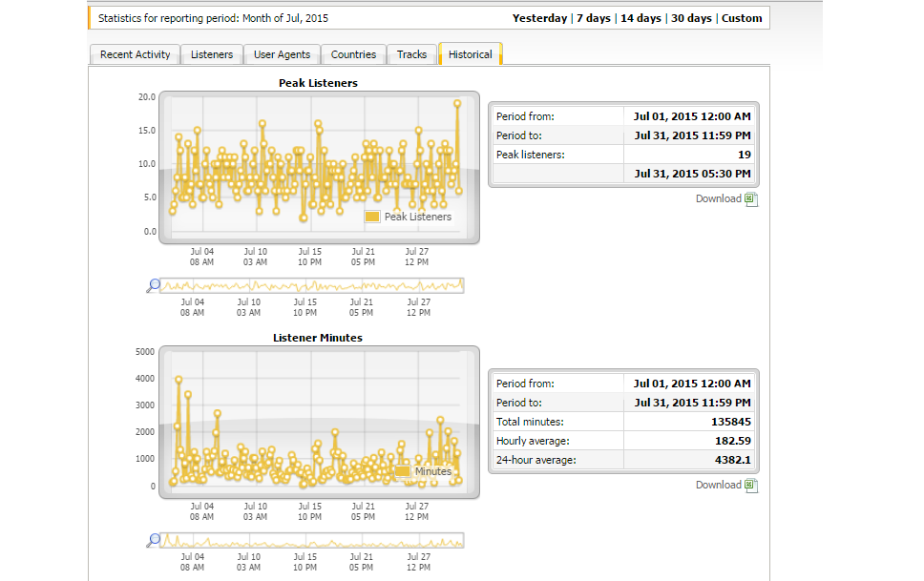Open the User Agents tab
The height and width of the screenshot is (581, 924).
coord(282,54)
